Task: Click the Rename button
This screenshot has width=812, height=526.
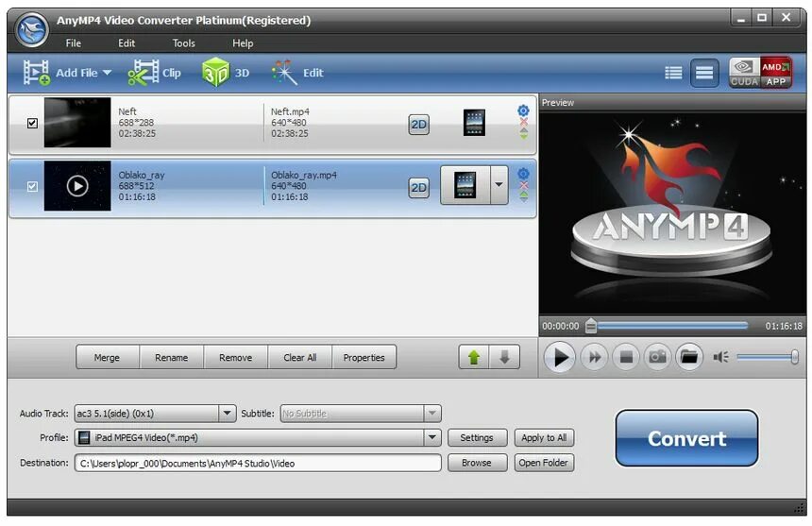Action: tap(172, 357)
